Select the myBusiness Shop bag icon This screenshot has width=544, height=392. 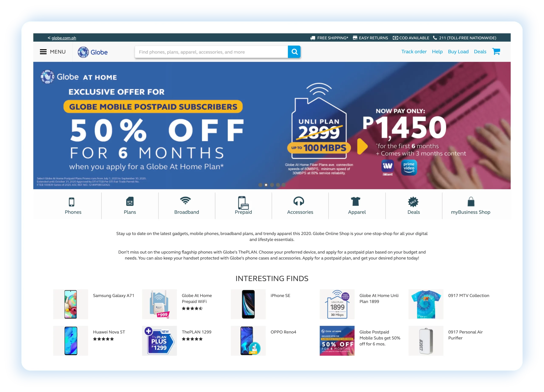(471, 202)
